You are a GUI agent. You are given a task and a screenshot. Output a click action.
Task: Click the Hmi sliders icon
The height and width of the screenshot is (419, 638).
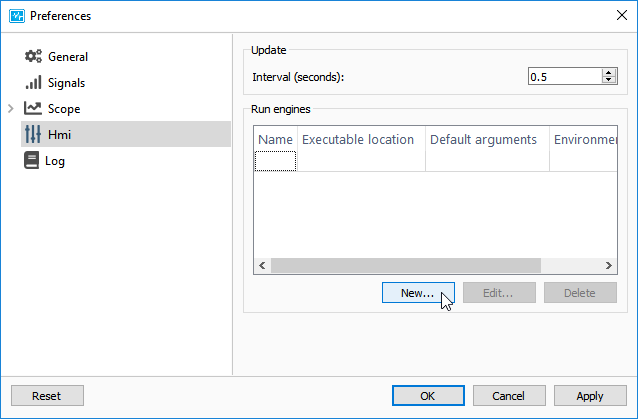pos(33,134)
